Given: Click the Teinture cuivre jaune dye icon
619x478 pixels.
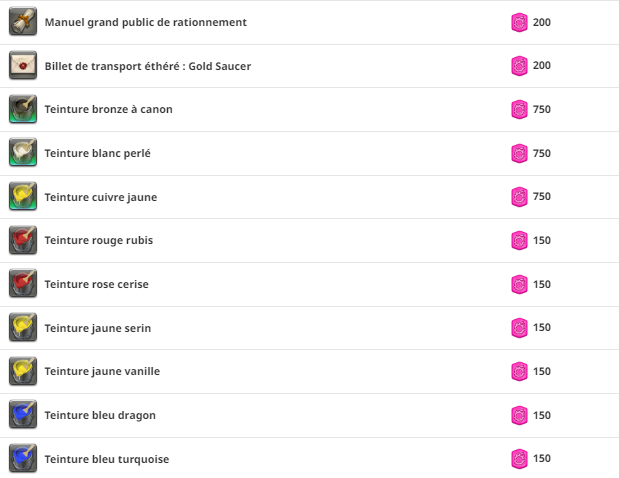Looking at the screenshot, I should (x=23, y=196).
